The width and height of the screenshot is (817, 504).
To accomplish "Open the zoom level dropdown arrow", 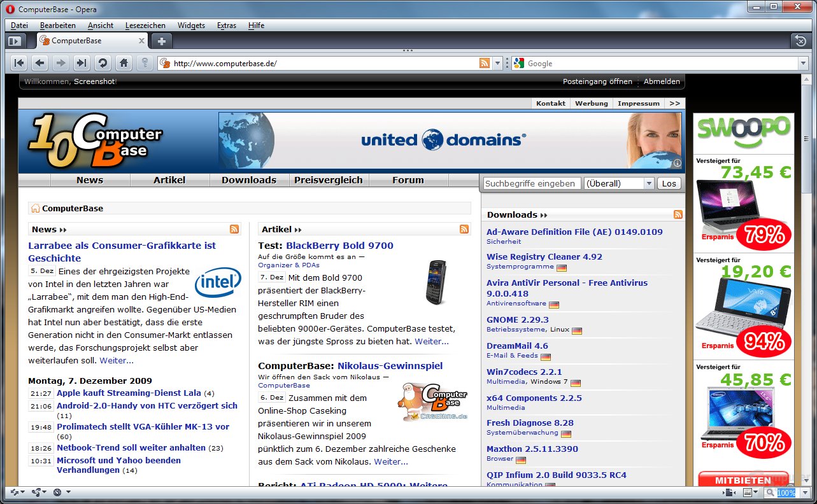I will 804,493.
